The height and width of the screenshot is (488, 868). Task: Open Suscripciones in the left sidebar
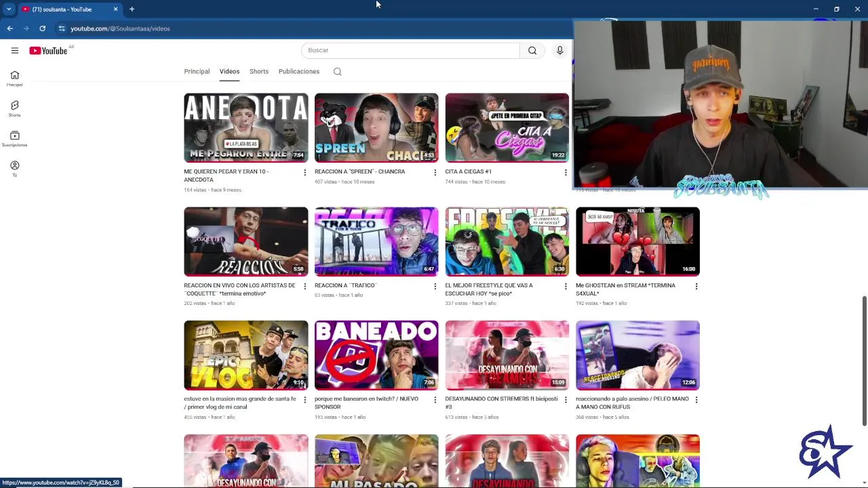coord(14,139)
